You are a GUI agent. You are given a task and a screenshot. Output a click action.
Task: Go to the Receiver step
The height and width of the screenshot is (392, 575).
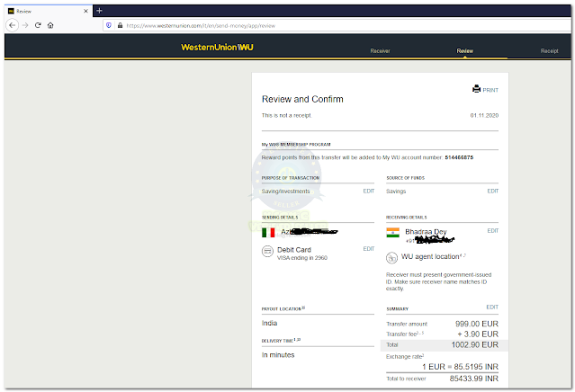380,51
